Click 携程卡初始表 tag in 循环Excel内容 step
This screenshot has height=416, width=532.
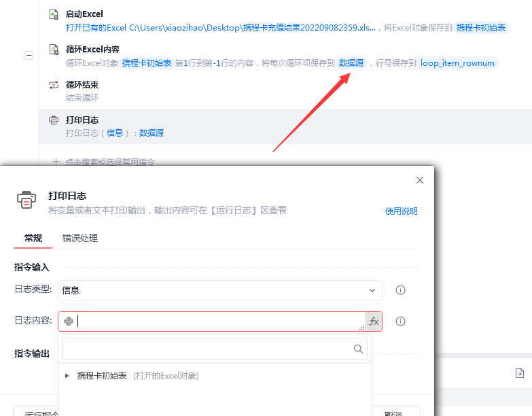147,63
